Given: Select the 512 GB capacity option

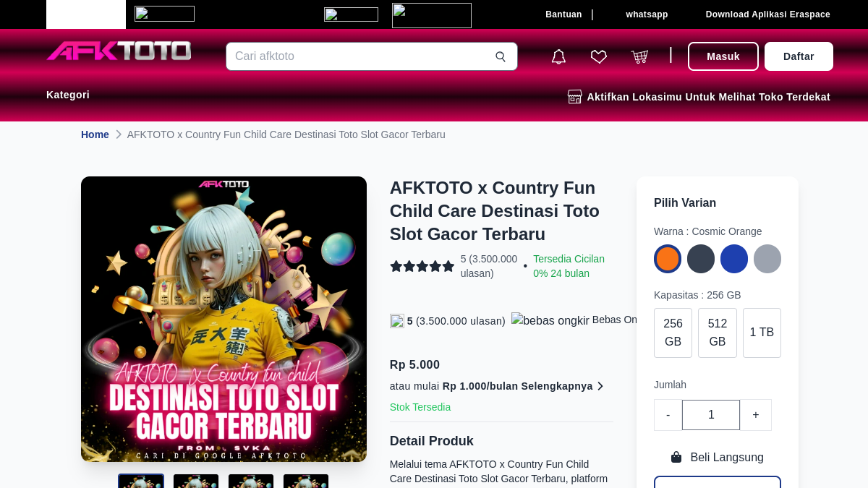Looking at the screenshot, I should tap(718, 333).
